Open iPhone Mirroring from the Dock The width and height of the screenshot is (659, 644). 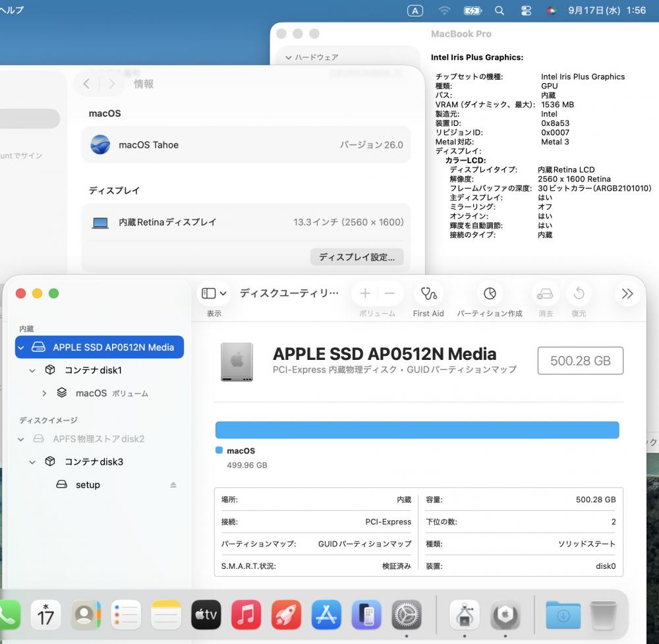point(366,614)
